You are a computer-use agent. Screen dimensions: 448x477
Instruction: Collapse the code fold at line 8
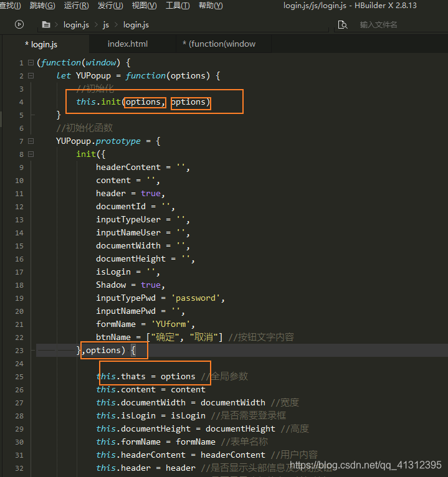click(x=31, y=154)
